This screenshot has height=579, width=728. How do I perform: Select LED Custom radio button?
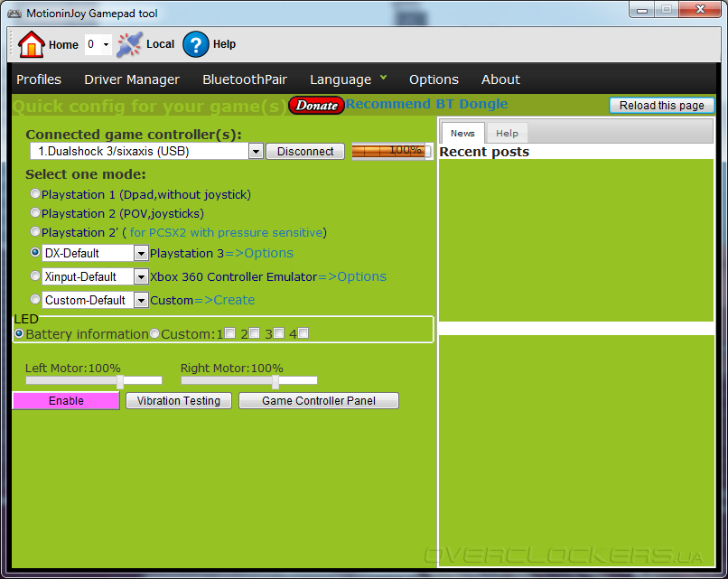coord(154,334)
